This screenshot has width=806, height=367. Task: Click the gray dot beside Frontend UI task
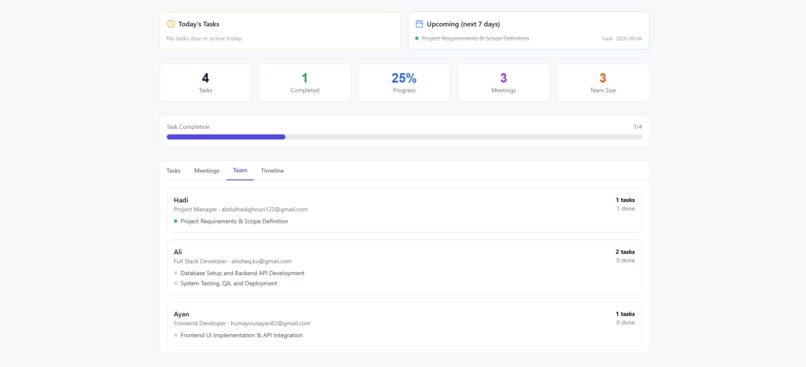click(x=175, y=336)
